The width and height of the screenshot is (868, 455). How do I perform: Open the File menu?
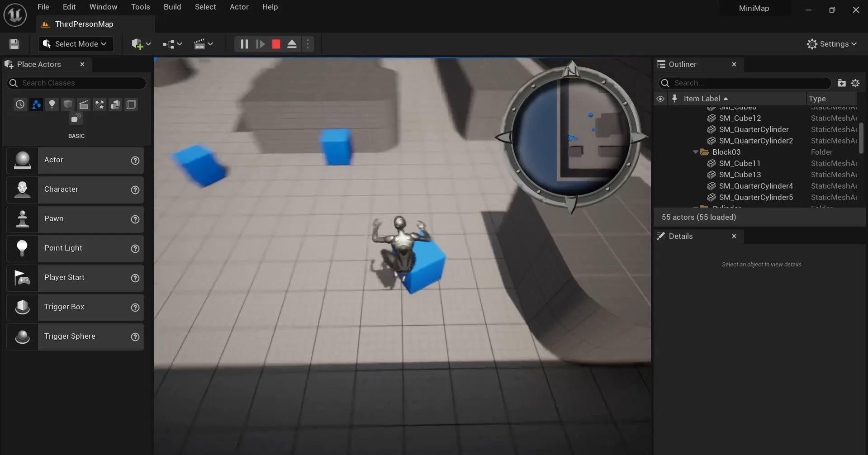tap(43, 7)
